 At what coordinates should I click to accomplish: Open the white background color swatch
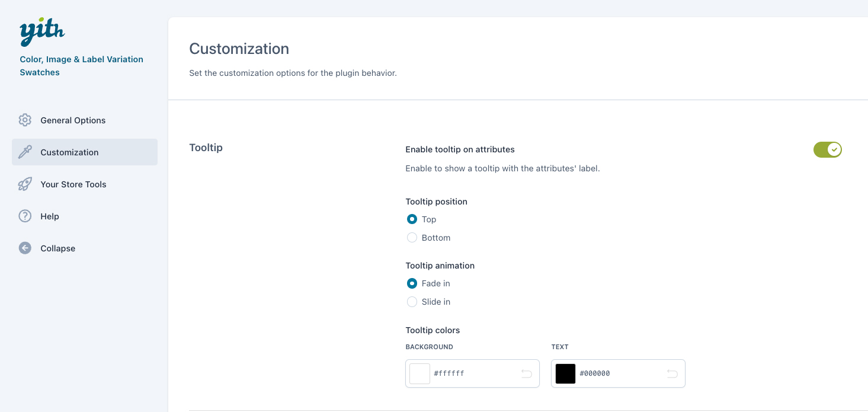pyautogui.click(x=419, y=373)
